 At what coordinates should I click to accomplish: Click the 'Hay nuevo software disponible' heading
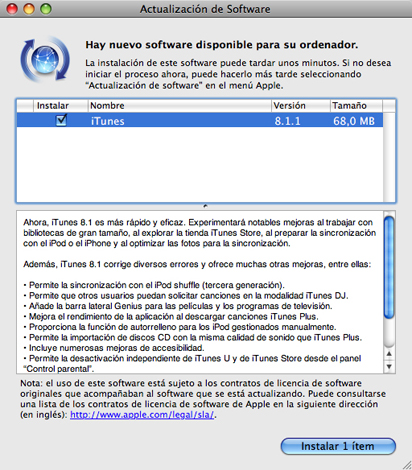[x=222, y=45]
